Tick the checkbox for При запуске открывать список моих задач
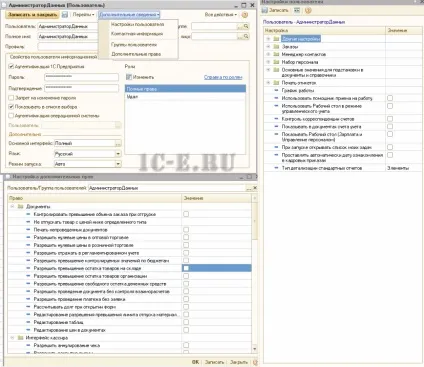This screenshot has width=424, height=367. [x=390, y=147]
